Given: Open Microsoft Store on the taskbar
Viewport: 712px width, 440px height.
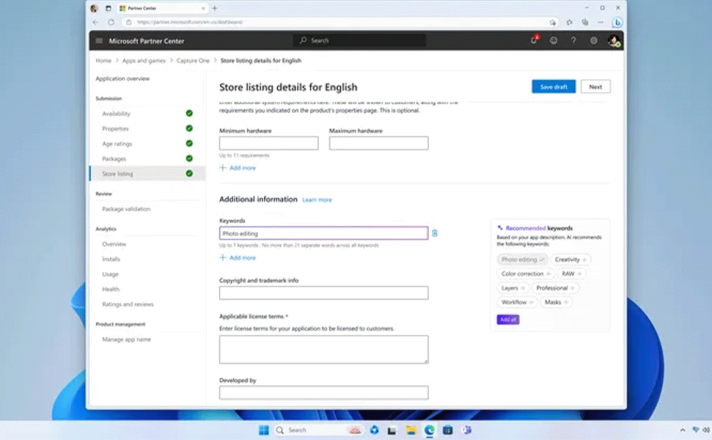Looking at the screenshot, I should 448,430.
